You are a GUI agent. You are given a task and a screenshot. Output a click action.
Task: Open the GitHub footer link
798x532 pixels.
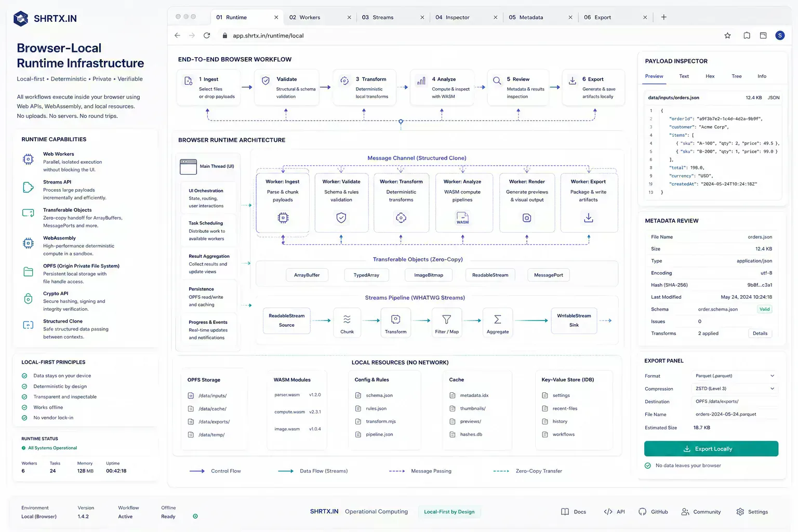653,512
